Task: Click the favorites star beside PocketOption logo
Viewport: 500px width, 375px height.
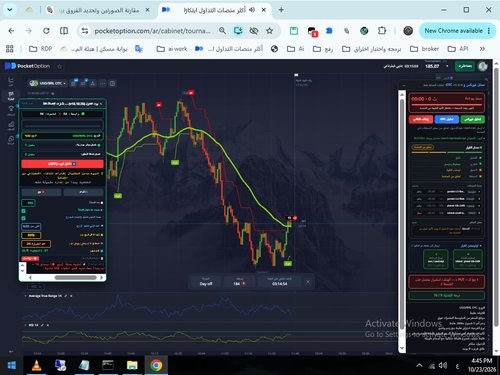Action: (60, 66)
